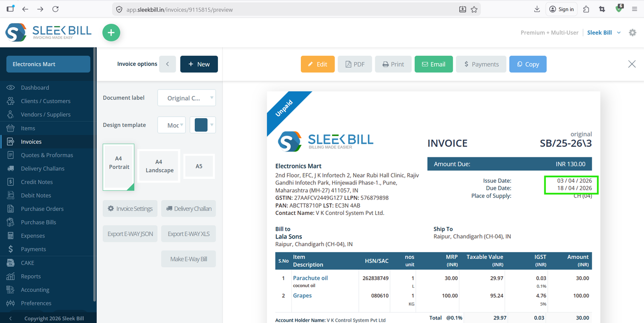Click Sign in on browser toolbar
644x323 pixels.
[561, 9]
